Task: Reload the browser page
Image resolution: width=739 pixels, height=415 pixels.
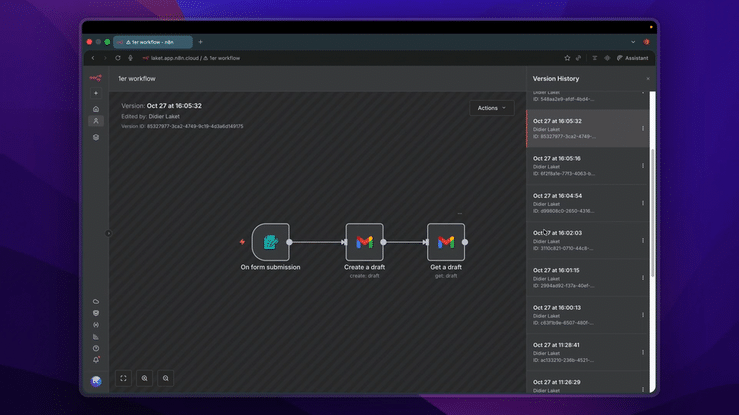Action: 118,58
